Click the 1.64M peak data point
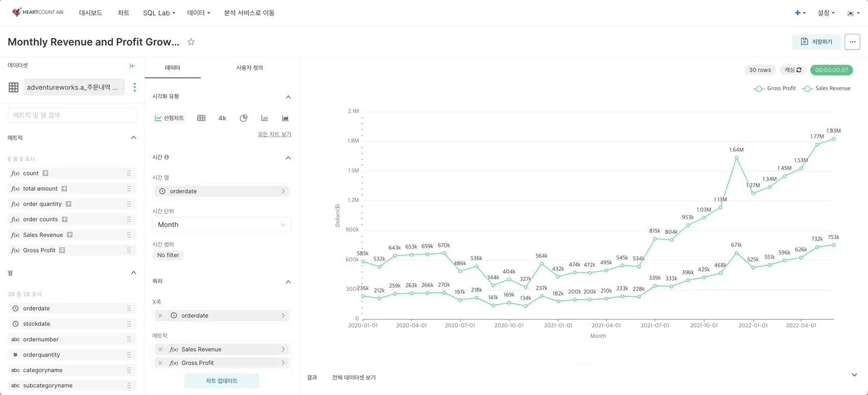Screen dimensions: 868x395 tap(737, 158)
